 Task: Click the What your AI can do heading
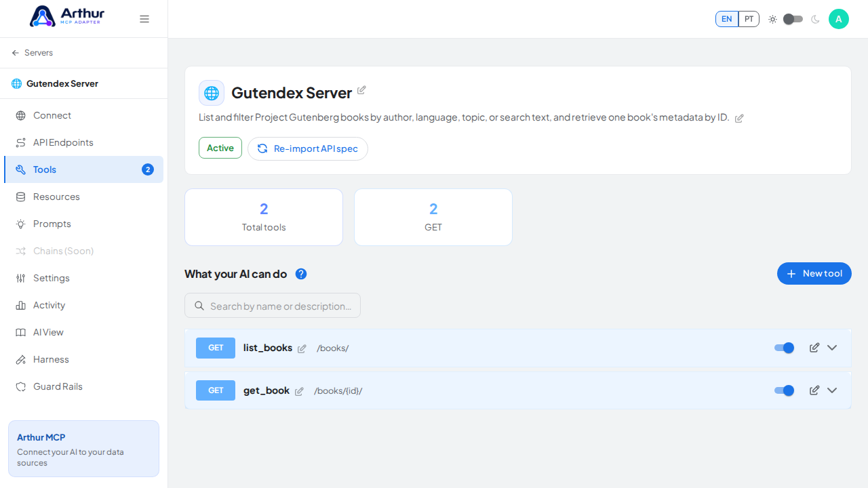pyautogui.click(x=236, y=274)
